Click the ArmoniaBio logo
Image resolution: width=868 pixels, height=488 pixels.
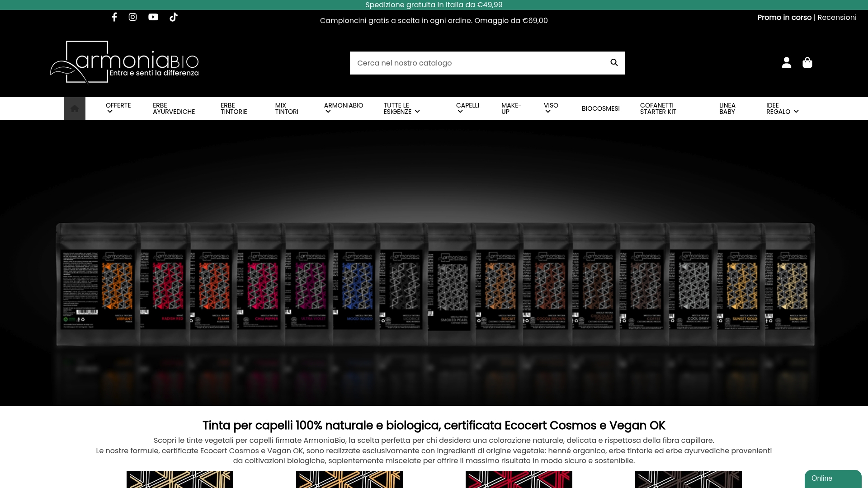(124, 62)
